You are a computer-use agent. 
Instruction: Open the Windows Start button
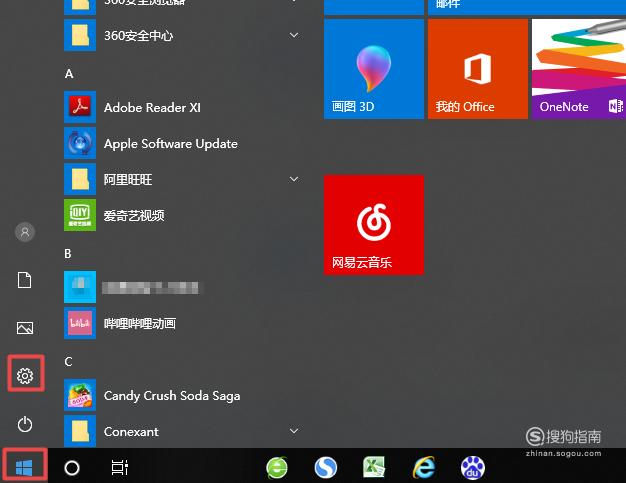[x=24, y=467]
